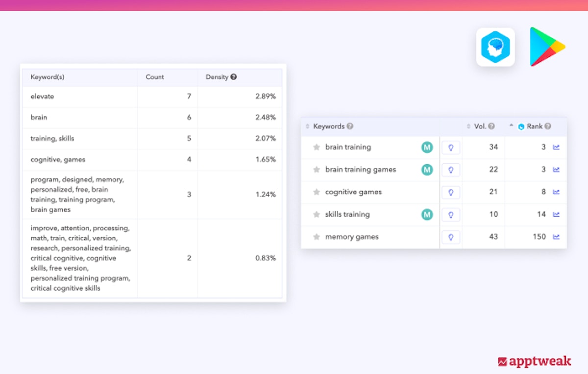Click the Density help question mark icon
Viewport: 588px width, 374px height.
[234, 77]
